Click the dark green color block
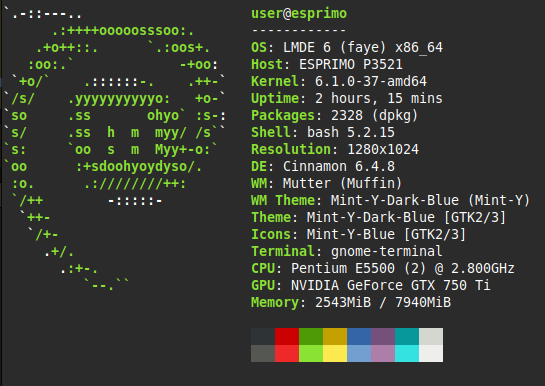The height and width of the screenshot is (386, 545). 311,336
